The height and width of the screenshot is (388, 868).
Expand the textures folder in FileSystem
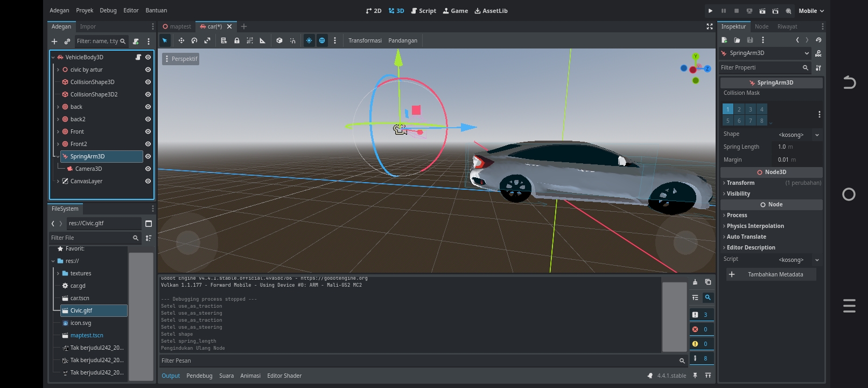pos(58,273)
